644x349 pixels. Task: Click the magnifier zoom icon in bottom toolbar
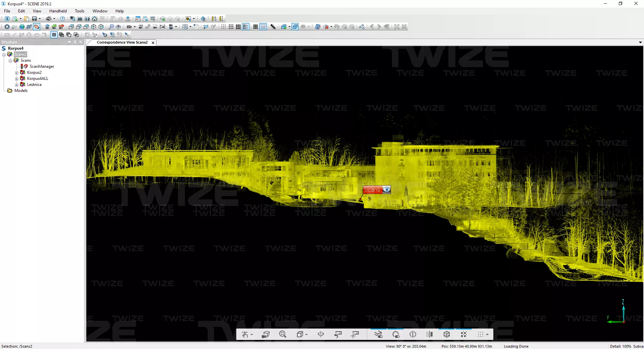tap(283, 334)
